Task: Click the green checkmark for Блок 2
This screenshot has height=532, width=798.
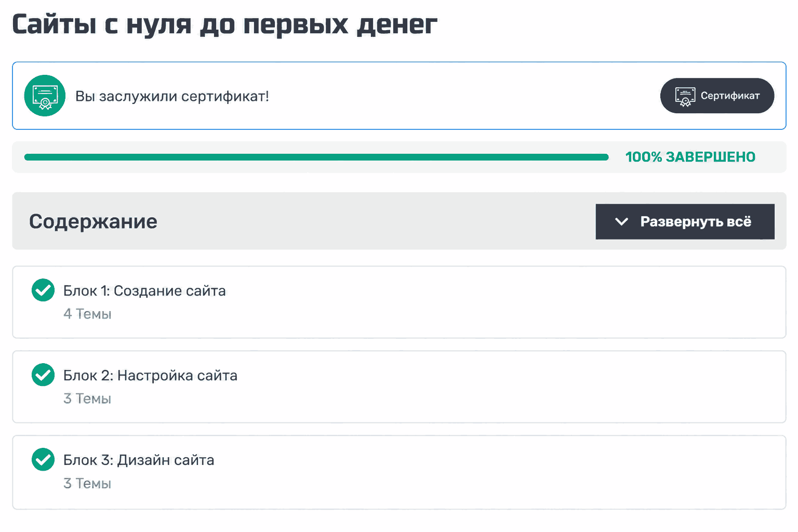Action: [x=43, y=375]
